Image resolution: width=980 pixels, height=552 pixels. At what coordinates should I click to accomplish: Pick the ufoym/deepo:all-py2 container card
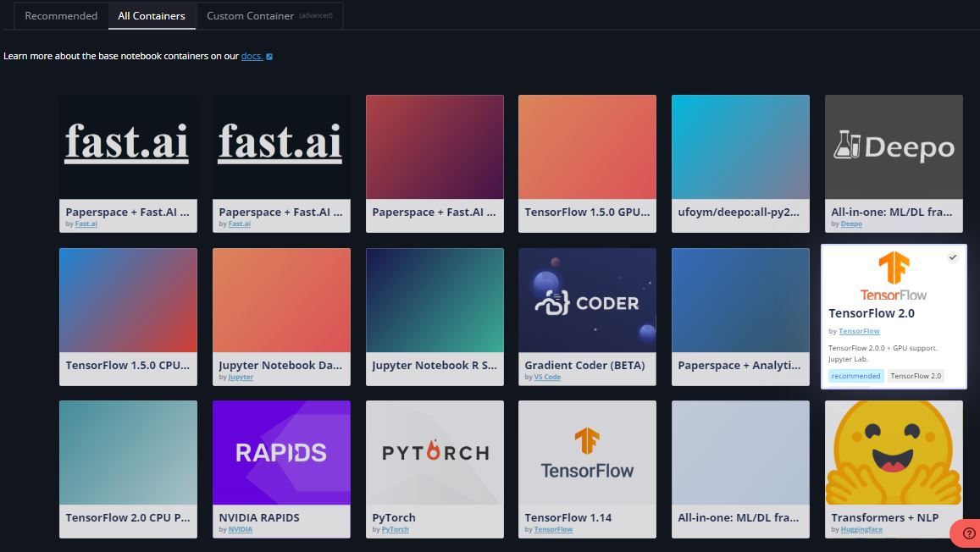pyautogui.click(x=740, y=163)
